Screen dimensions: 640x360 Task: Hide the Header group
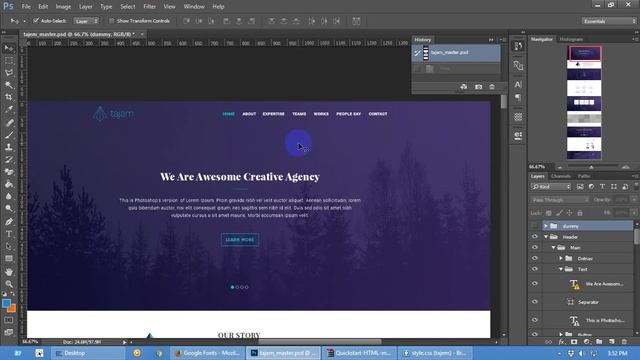coord(534,237)
